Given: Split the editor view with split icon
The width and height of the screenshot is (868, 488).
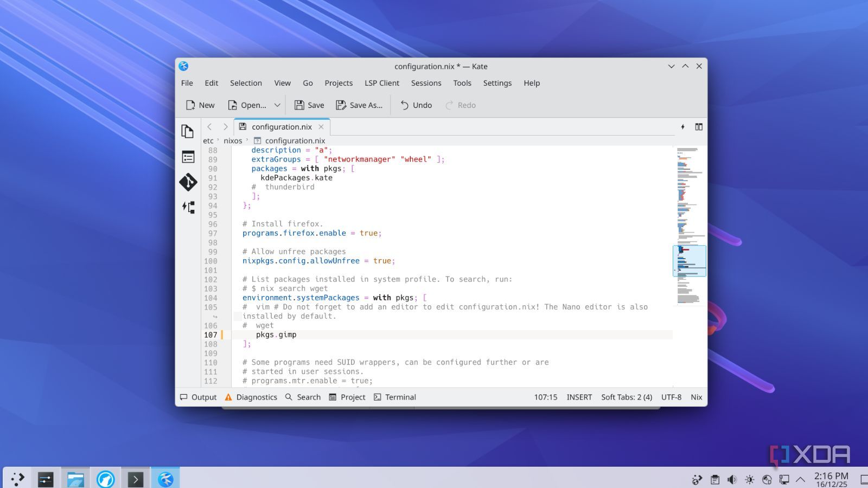Looking at the screenshot, I should pos(699,127).
